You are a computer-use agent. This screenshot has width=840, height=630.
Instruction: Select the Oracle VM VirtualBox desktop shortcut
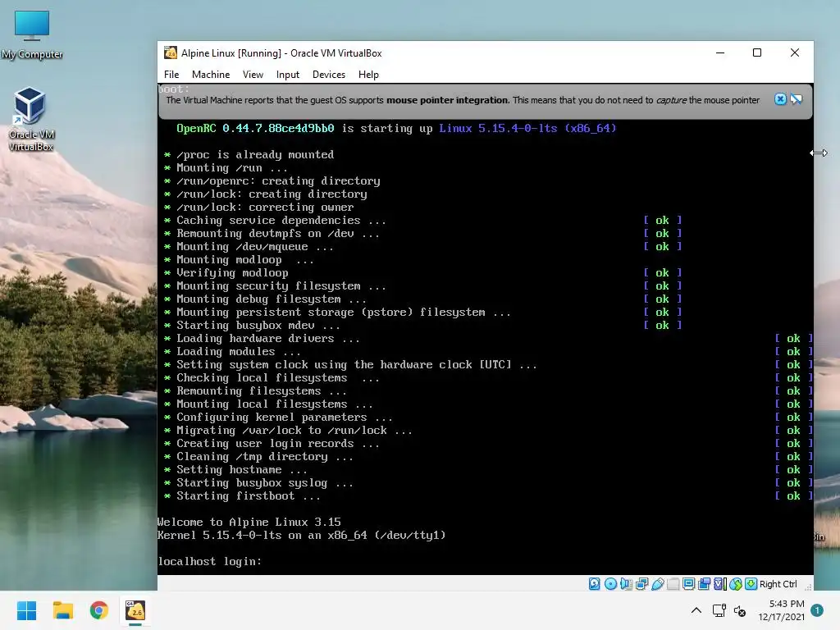coord(30,120)
